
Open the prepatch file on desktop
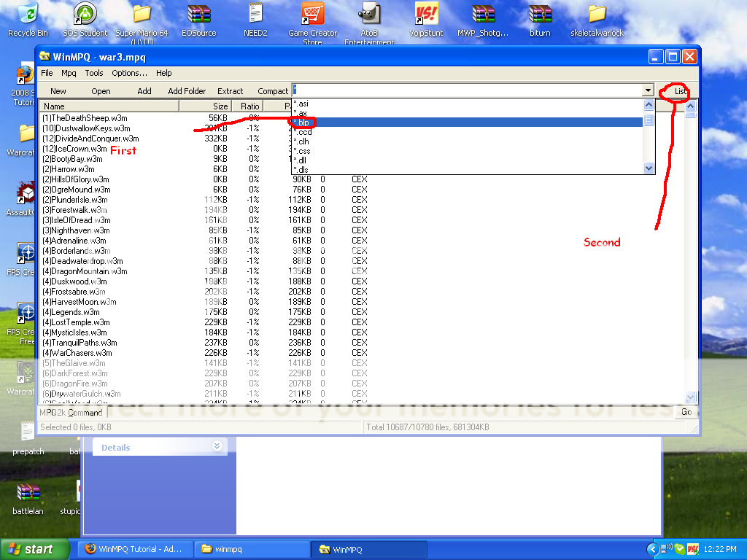(28, 432)
